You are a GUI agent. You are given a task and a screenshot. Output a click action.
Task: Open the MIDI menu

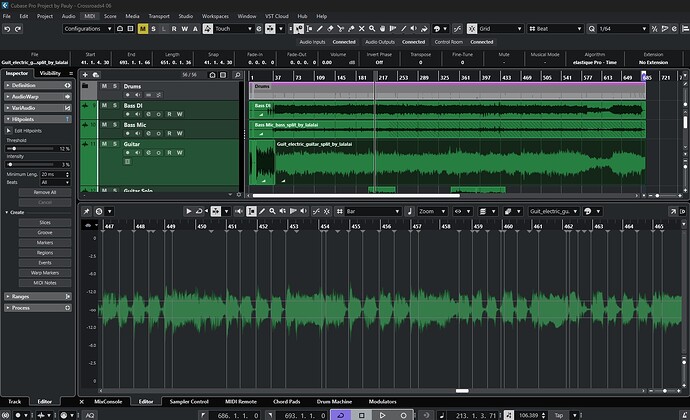point(90,16)
